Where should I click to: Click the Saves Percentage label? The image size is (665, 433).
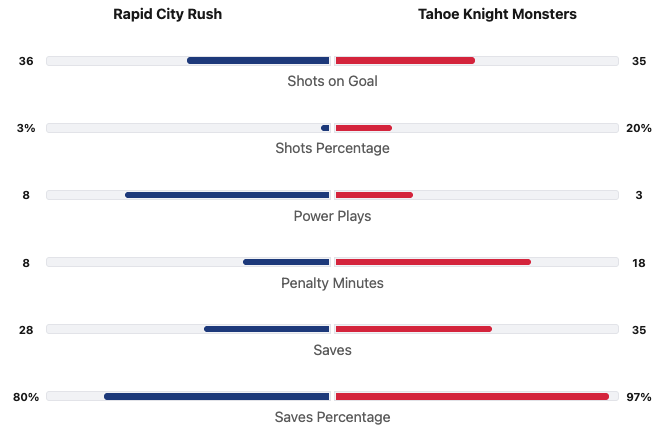(332, 417)
